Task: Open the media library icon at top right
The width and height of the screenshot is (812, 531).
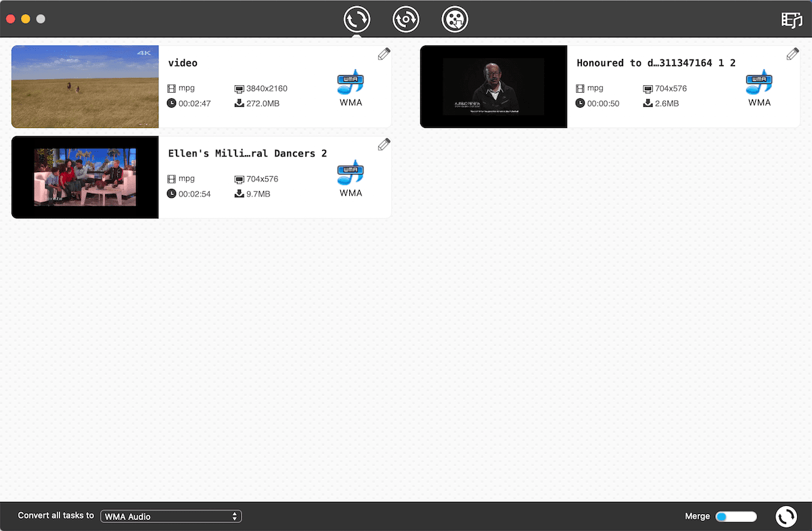Action: (x=791, y=20)
